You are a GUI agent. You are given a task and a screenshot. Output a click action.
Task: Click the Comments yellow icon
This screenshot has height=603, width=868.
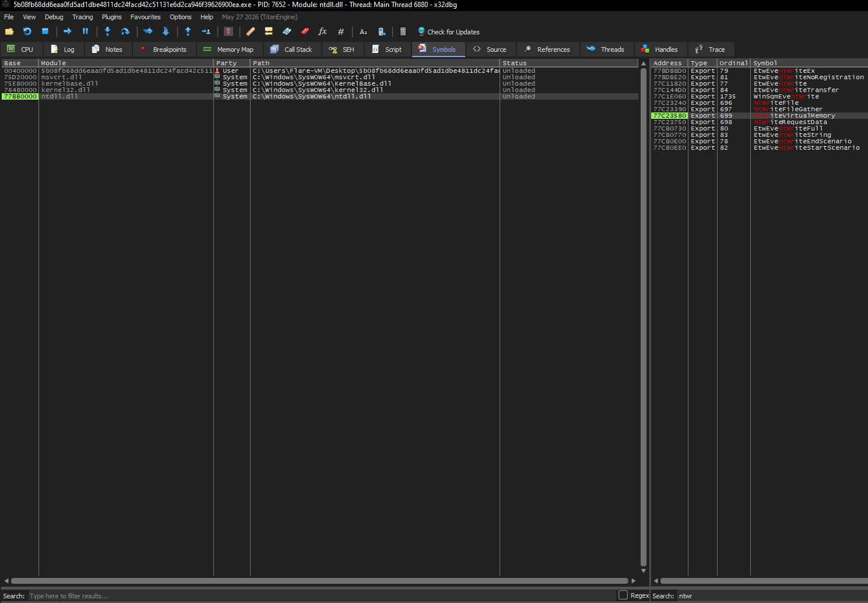(269, 31)
